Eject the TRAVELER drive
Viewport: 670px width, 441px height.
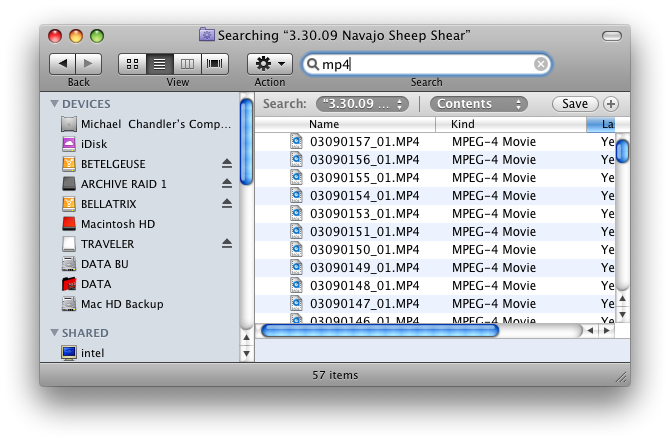coord(226,244)
